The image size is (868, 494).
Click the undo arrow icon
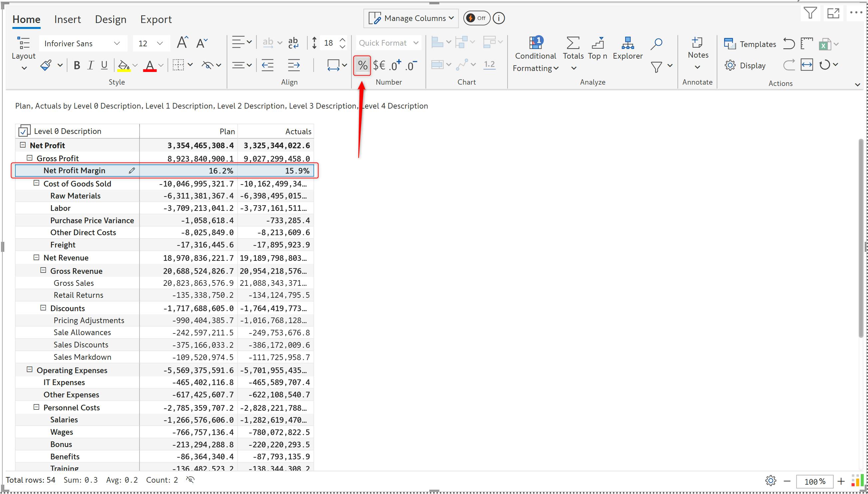pos(789,44)
